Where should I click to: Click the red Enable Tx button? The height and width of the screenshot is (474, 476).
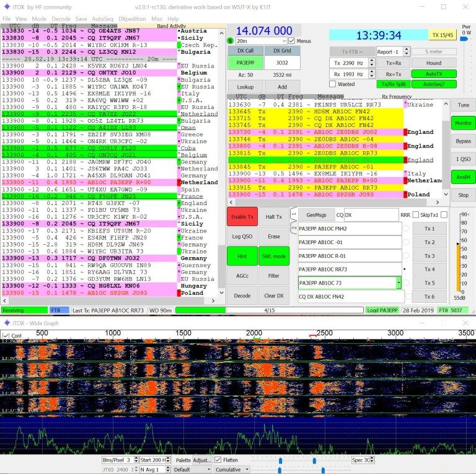click(242, 216)
